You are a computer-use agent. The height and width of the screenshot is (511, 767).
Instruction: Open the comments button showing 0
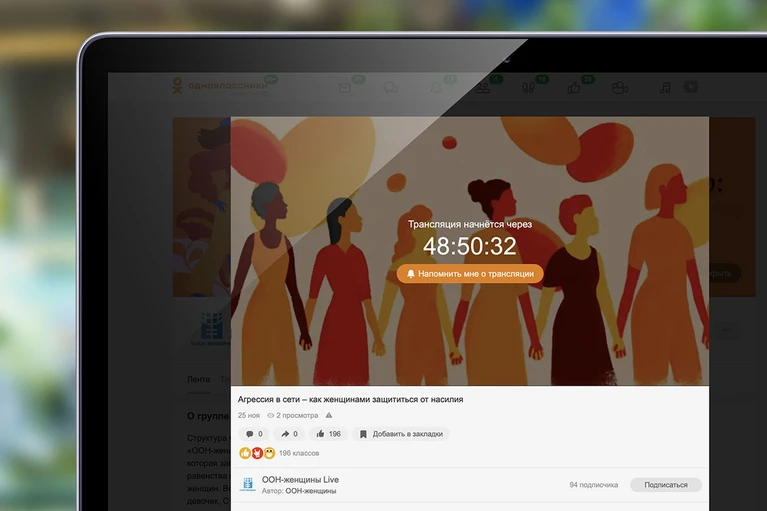[254, 434]
